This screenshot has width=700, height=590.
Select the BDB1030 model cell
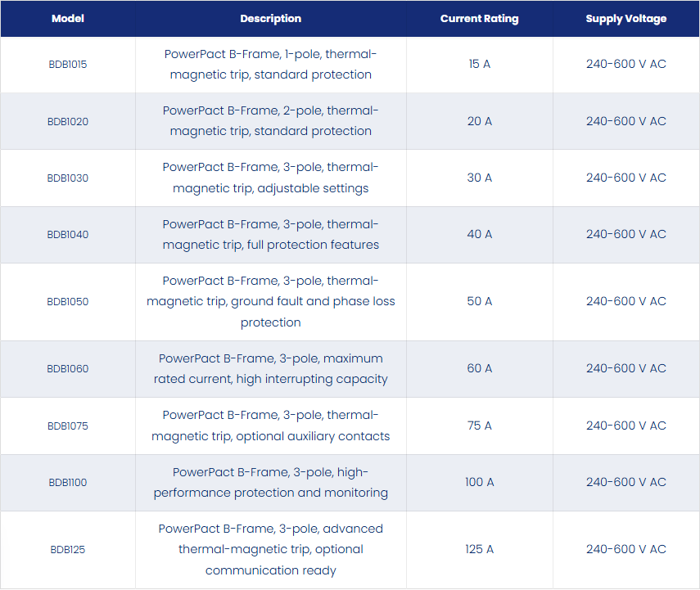pos(68,178)
